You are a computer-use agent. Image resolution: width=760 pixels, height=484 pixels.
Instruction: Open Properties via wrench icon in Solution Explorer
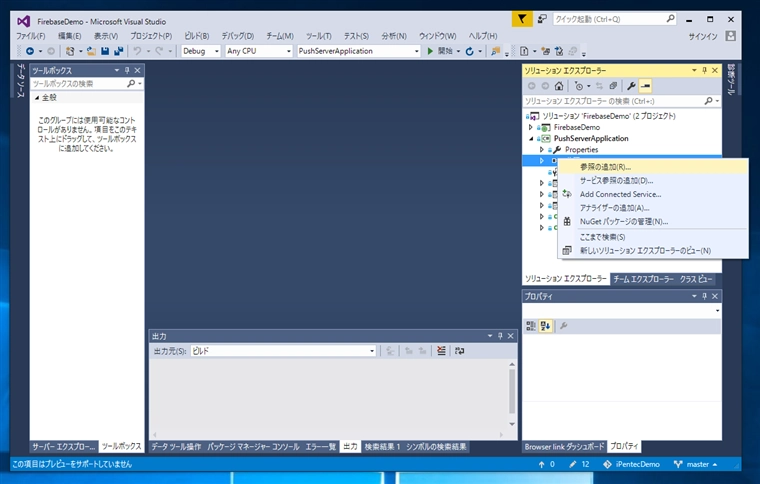631,86
